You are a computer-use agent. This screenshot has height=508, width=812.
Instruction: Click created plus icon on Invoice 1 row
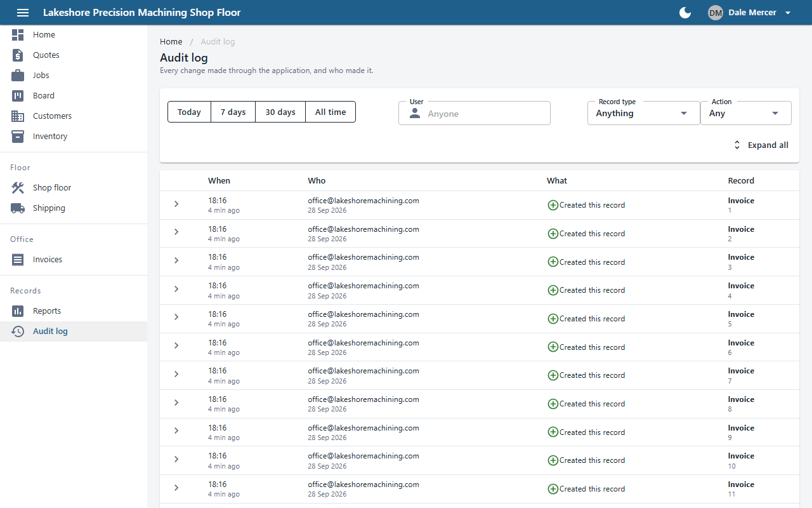tap(553, 205)
